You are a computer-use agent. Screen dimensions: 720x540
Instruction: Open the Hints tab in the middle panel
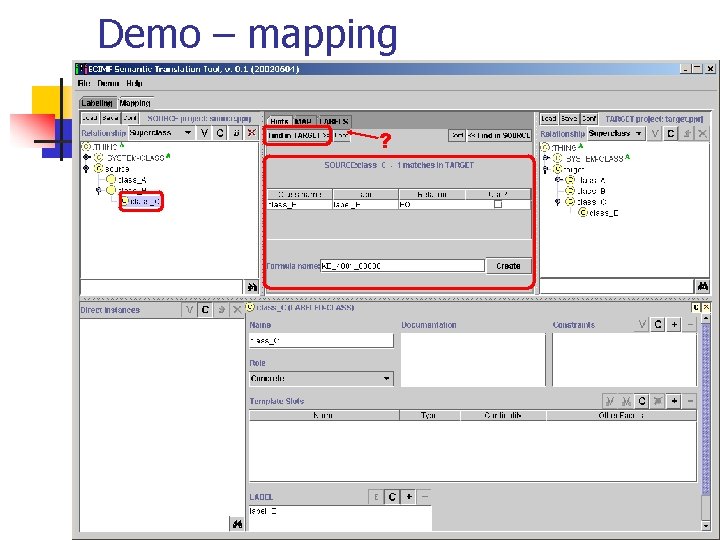tap(279, 121)
